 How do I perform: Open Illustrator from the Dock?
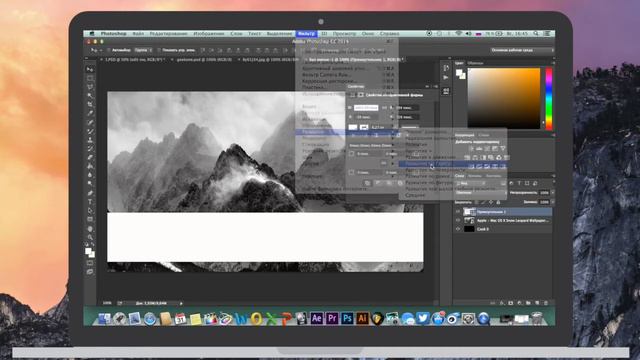[x=362, y=318]
